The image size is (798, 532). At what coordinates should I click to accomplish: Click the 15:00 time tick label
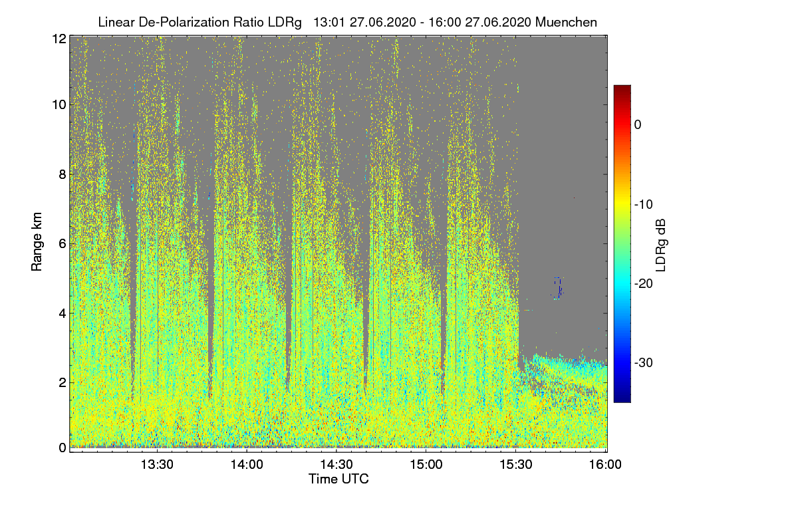tap(427, 465)
